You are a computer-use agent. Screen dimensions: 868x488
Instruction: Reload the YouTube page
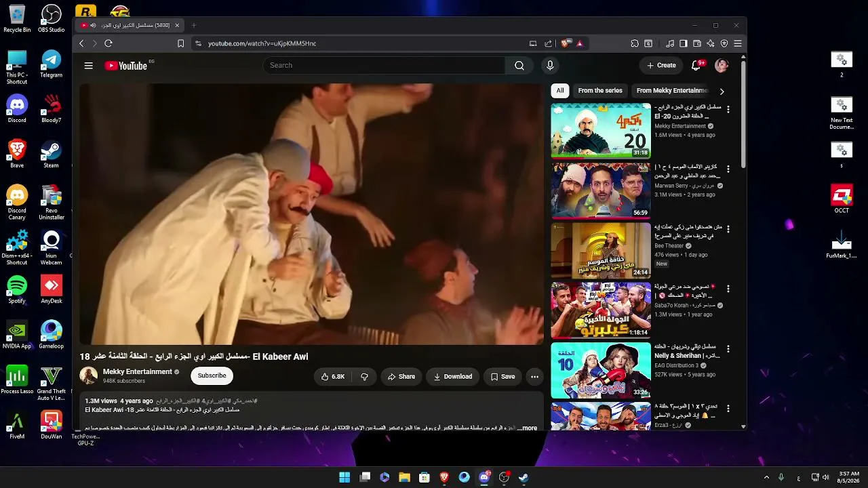pos(108,43)
